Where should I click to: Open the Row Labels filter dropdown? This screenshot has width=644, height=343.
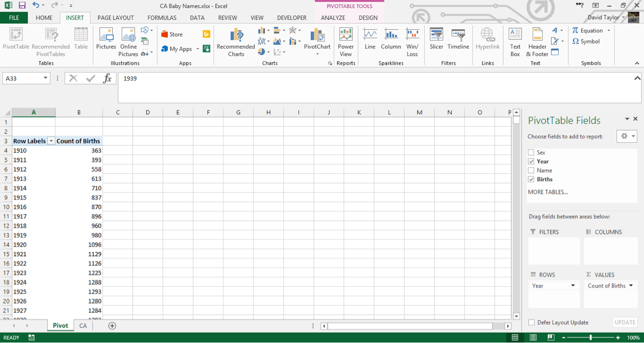(x=51, y=141)
